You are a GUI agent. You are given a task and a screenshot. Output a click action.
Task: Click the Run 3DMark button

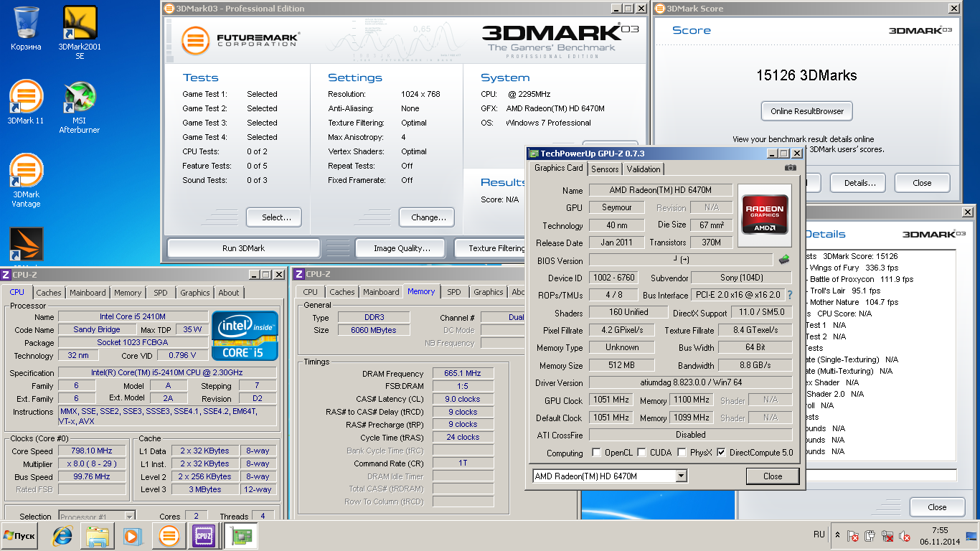(243, 248)
